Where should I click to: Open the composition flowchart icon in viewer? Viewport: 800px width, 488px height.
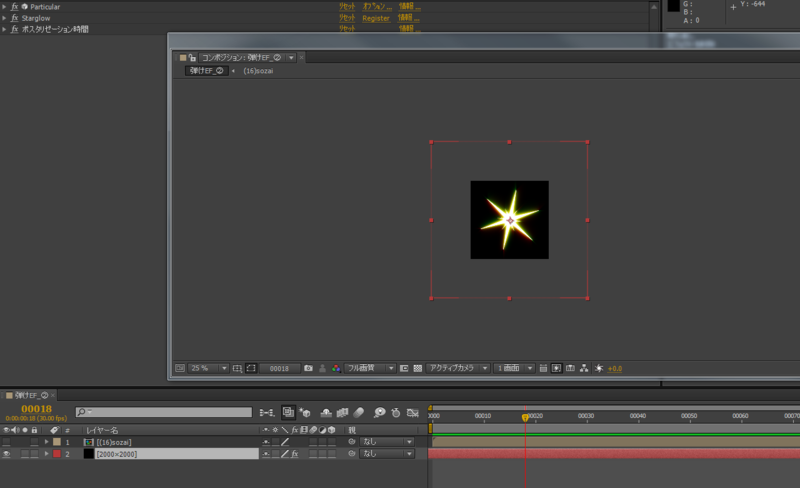[584, 368]
